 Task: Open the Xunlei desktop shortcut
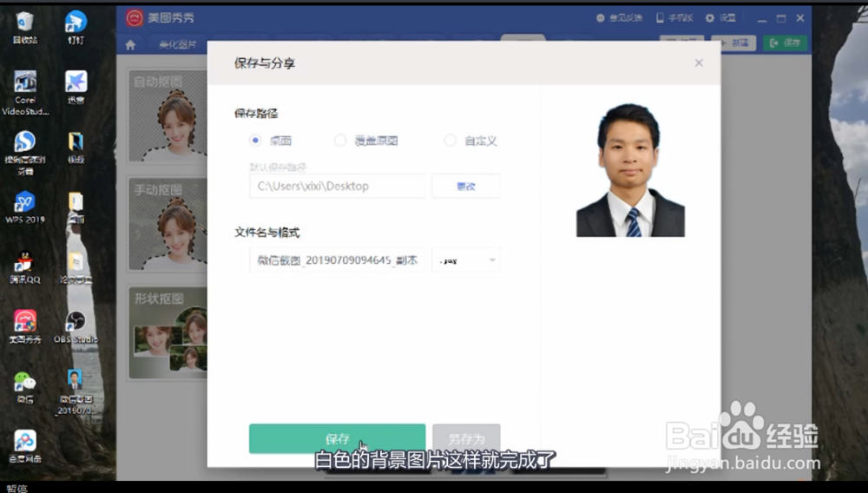click(x=76, y=87)
